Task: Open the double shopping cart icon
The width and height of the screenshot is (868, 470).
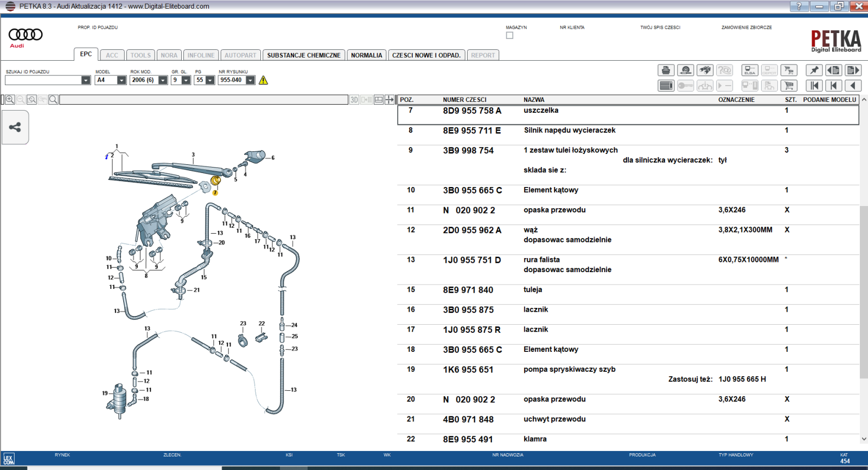Action: point(789,70)
